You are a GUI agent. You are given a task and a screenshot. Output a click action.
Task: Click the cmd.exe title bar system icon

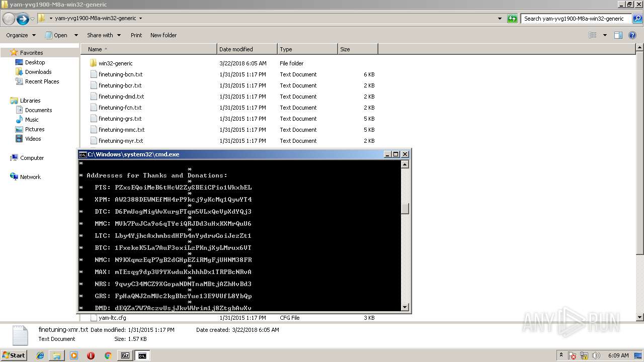(83, 154)
